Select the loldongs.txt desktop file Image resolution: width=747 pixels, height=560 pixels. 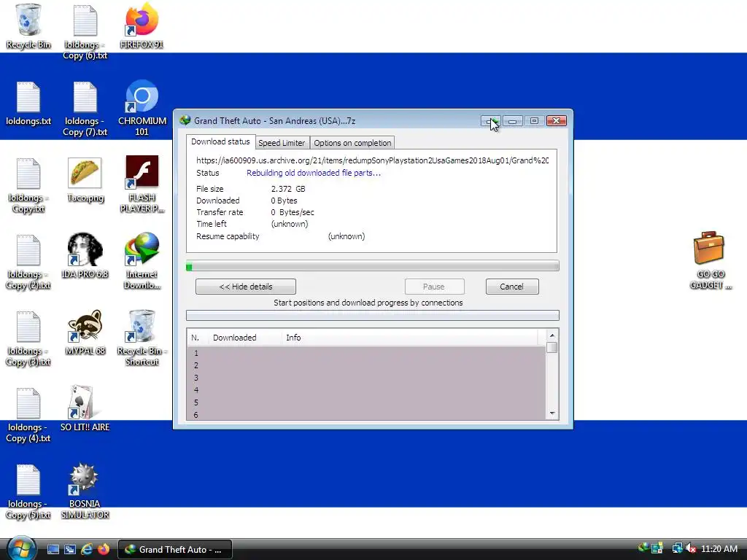click(x=28, y=104)
